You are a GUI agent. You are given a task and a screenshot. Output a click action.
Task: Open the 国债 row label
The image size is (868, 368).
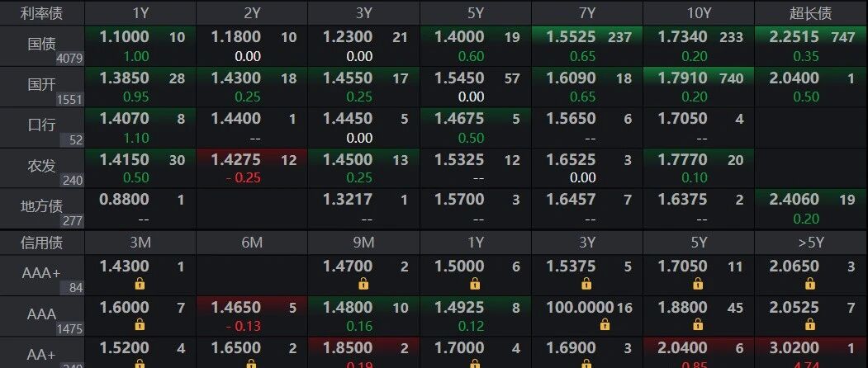pos(42,46)
